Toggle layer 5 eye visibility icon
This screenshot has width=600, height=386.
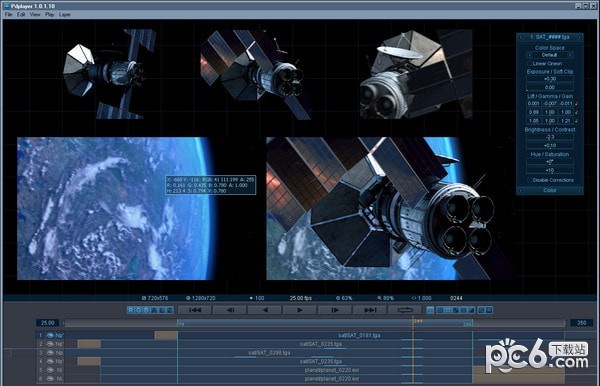(x=50, y=370)
